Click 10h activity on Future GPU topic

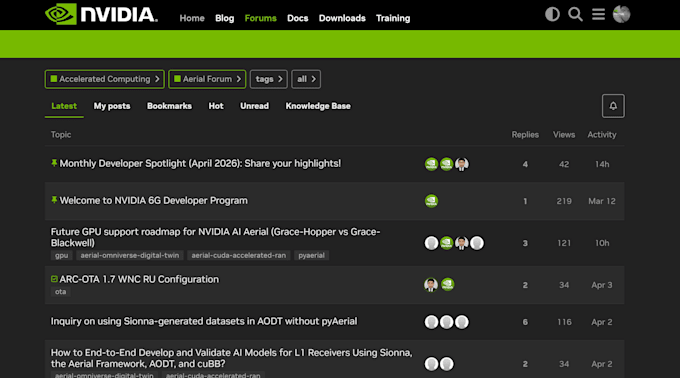click(x=602, y=243)
